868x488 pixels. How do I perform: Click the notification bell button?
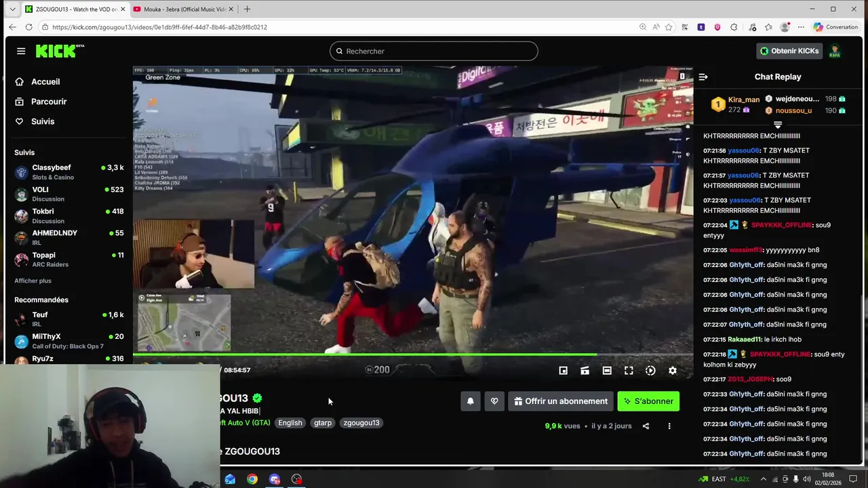pos(471,401)
